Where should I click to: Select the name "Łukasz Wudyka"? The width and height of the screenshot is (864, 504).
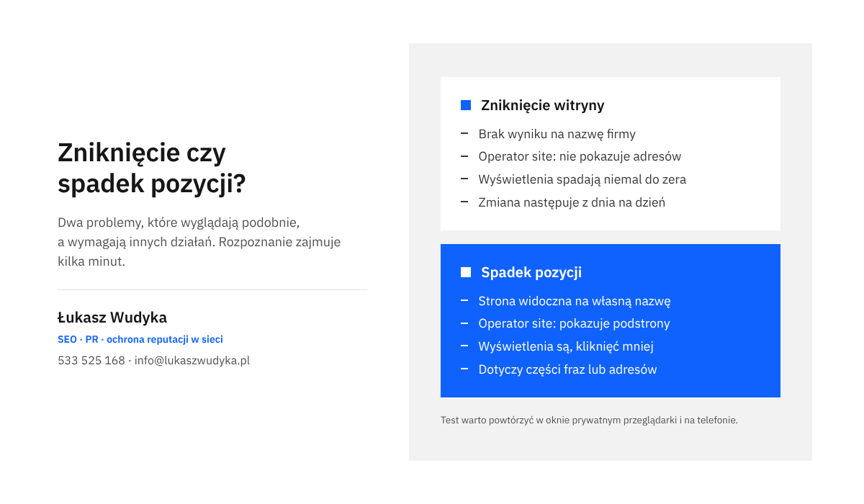coord(112,318)
